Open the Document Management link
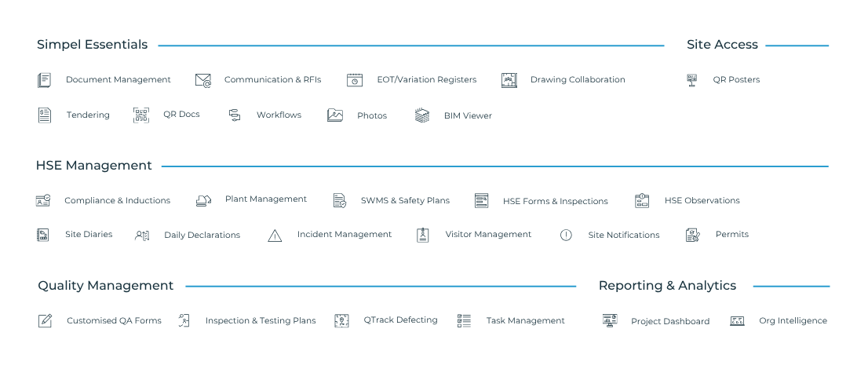 tap(119, 80)
